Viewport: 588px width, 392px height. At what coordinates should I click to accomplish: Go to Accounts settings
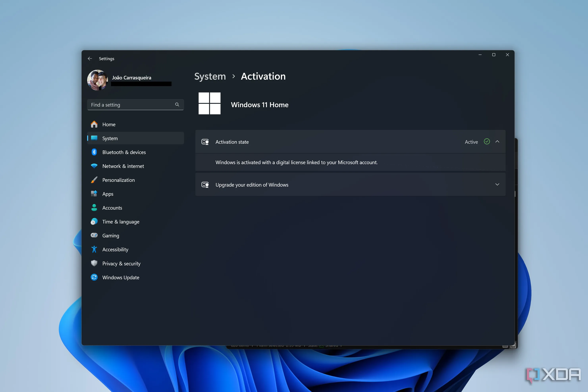135,208
